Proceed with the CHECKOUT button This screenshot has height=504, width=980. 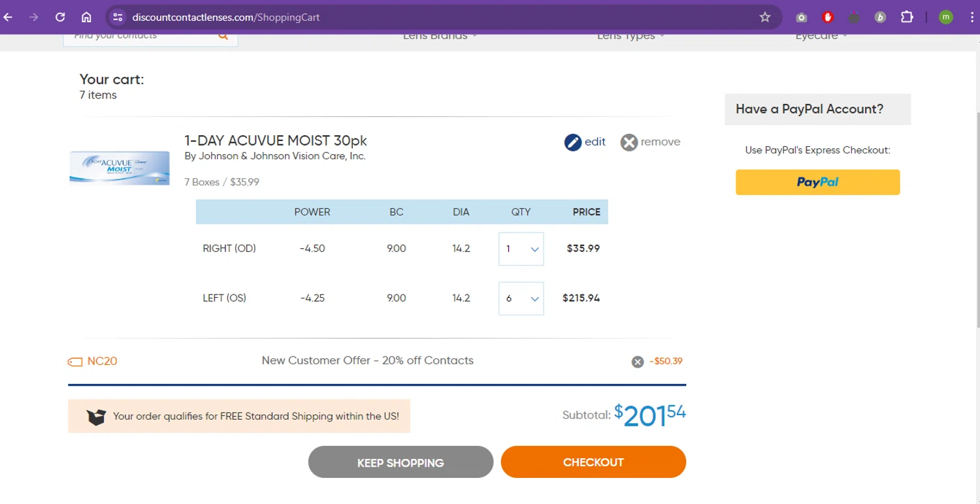point(593,462)
